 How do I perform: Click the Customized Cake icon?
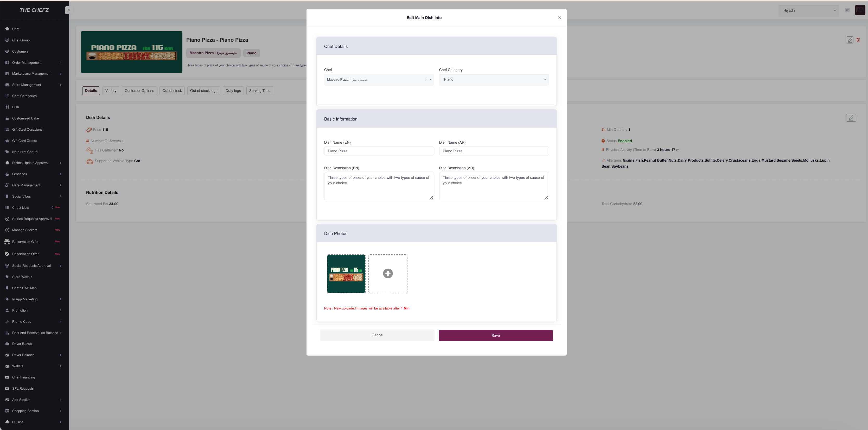pyautogui.click(x=7, y=118)
